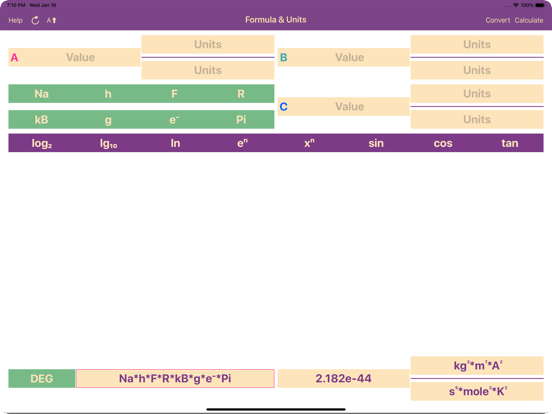Select variable B numerator Units field
Screen dimensions: 552x414
[477, 44]
